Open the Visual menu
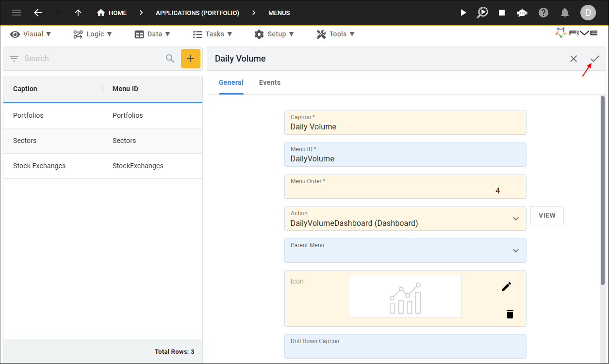The width and height of the screenshot is (609, 364). pos(31,34)
